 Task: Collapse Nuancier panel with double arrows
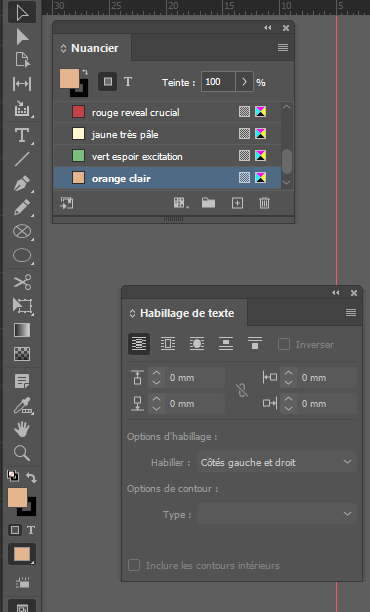coord(267,28)
